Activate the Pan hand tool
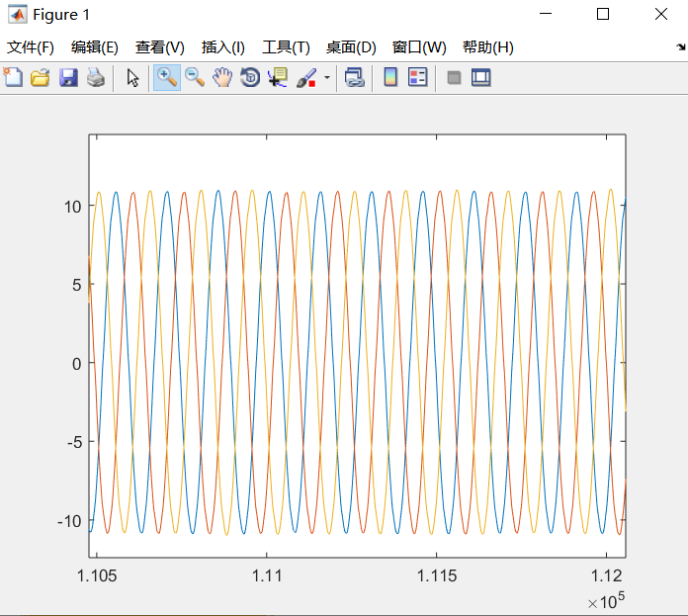Screen dimensions: 688x616 pos(222,78)
